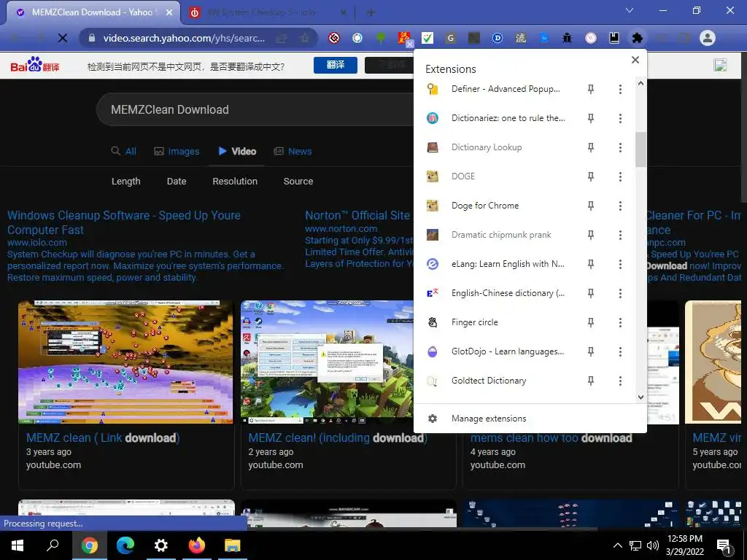Switch to the News search tab
747x560 pixels.
(293, 151)
